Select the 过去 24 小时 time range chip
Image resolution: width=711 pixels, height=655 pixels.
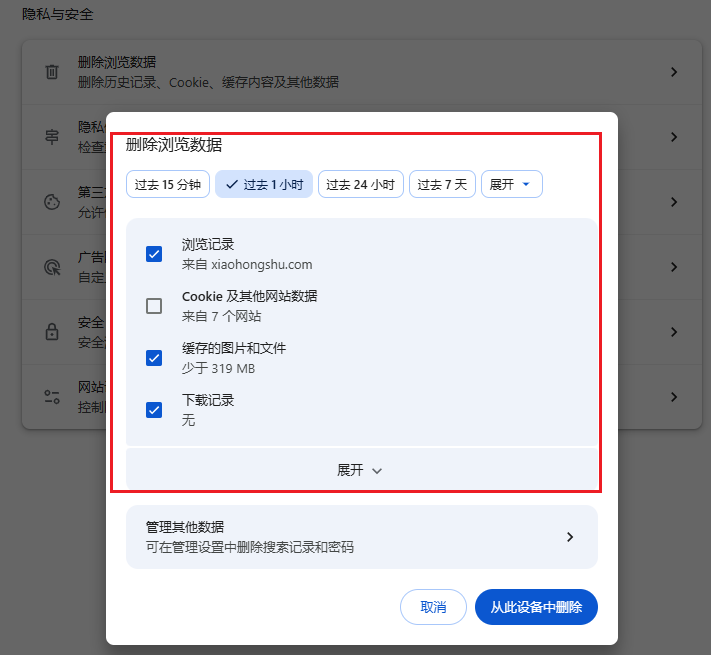coord(360,184)
